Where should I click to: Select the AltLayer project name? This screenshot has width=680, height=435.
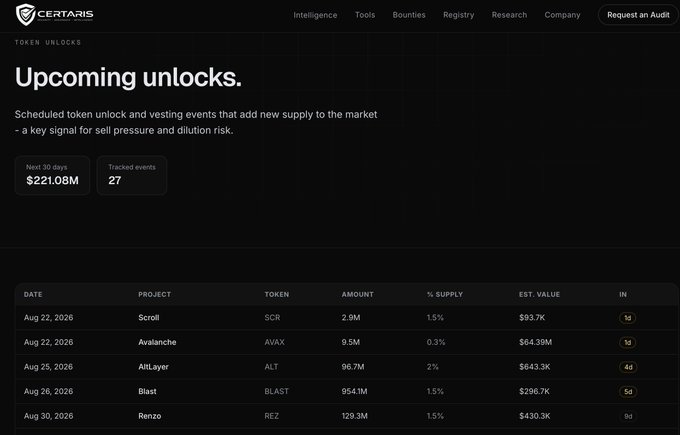[154, 367]
